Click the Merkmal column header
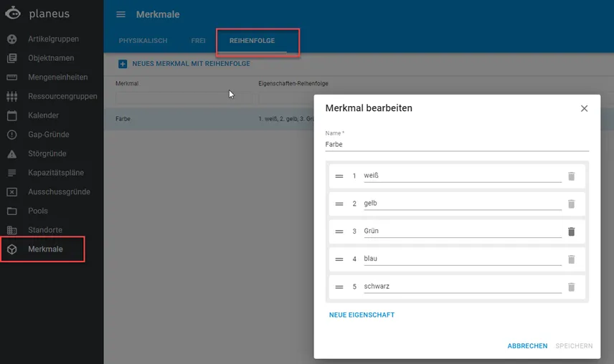The width and height of the screenshot is (614, 364). (127, 84)
